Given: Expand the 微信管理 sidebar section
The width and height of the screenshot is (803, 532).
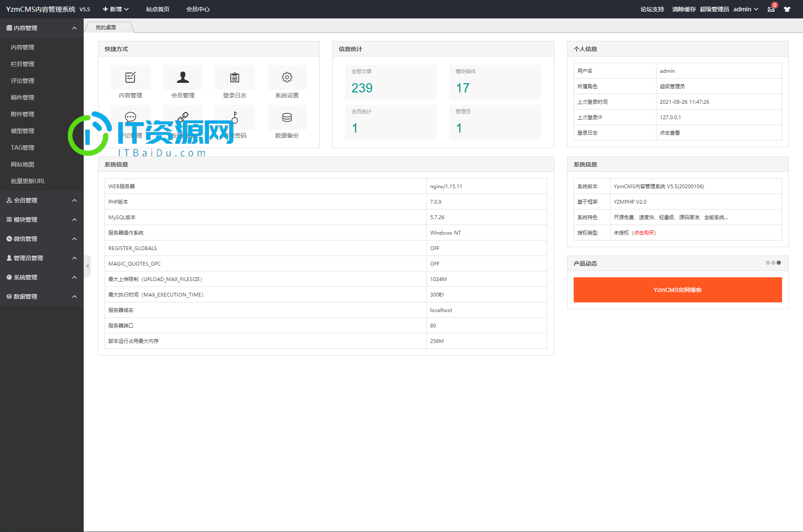Looking at the screenshot, I should (42, 239).
